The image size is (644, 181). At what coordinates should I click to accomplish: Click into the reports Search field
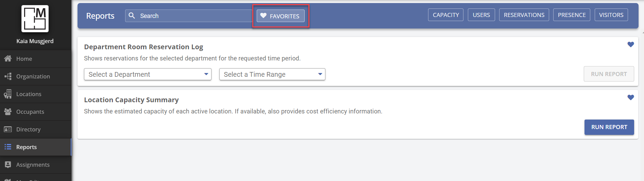pos(189,16)
